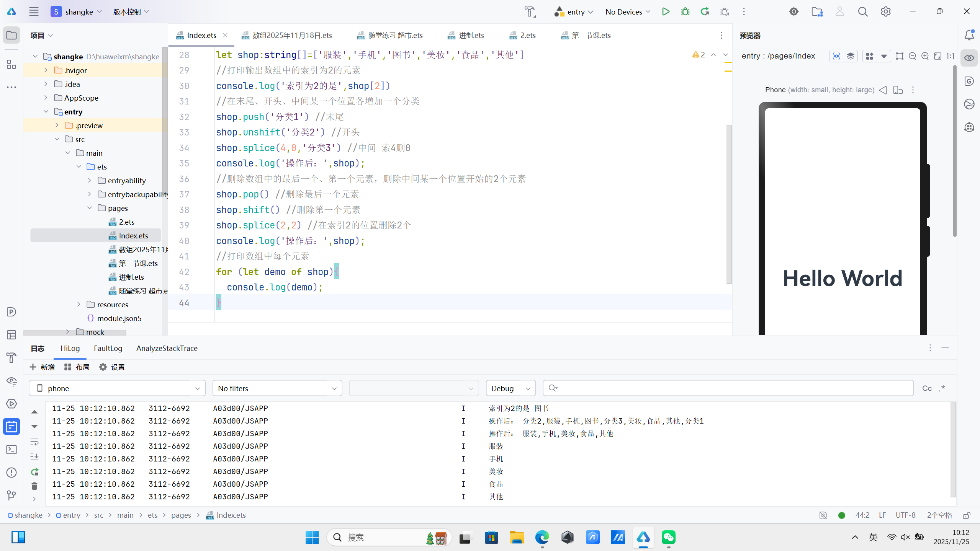Open the 进制.ets editor tab
This screenshot has width=980, height=551.
471,35
